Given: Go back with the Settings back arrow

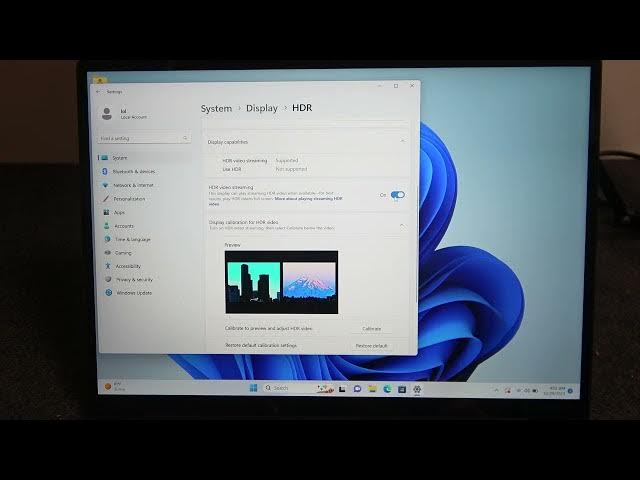Looking at the screenshot, I should pyautogui.click(x=98, y=92).
